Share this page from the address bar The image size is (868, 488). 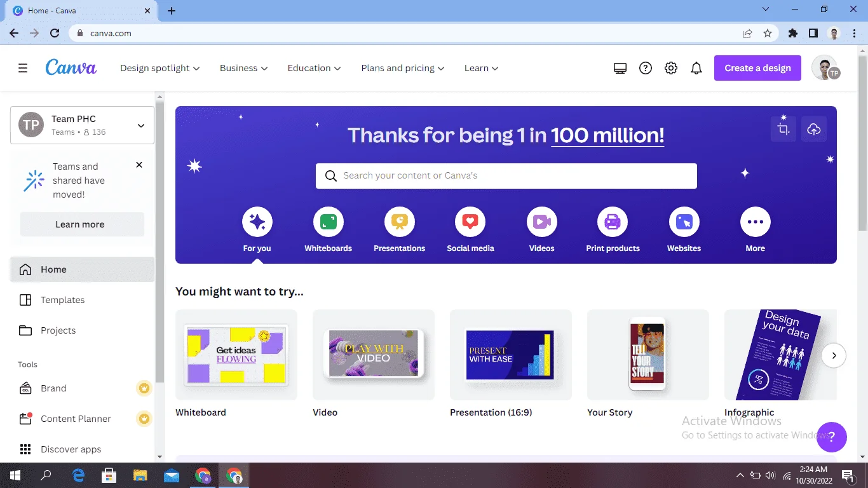pyautogui.click(x=747, y=33)
